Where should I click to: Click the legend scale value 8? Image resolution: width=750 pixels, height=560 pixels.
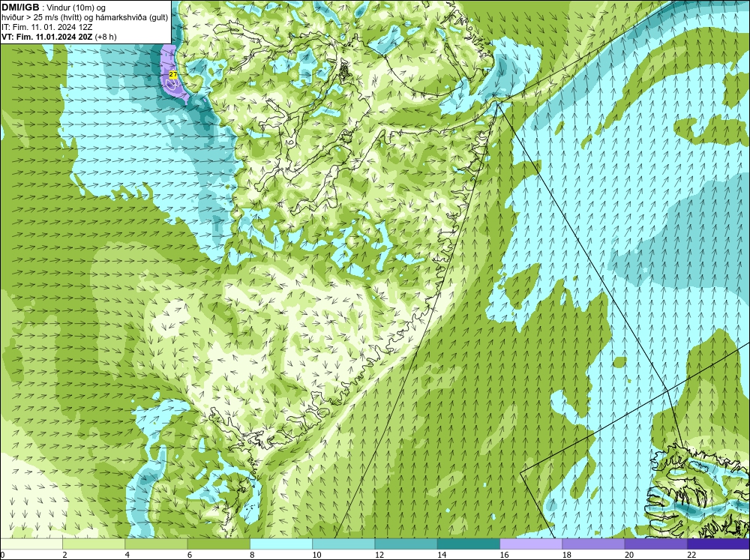(252, 555)
